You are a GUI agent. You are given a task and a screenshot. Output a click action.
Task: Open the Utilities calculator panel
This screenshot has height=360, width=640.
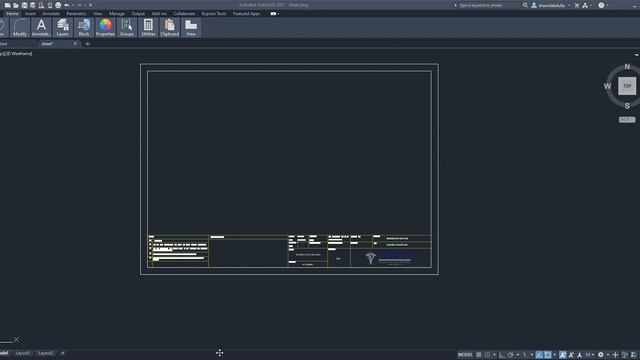[148, 28]
